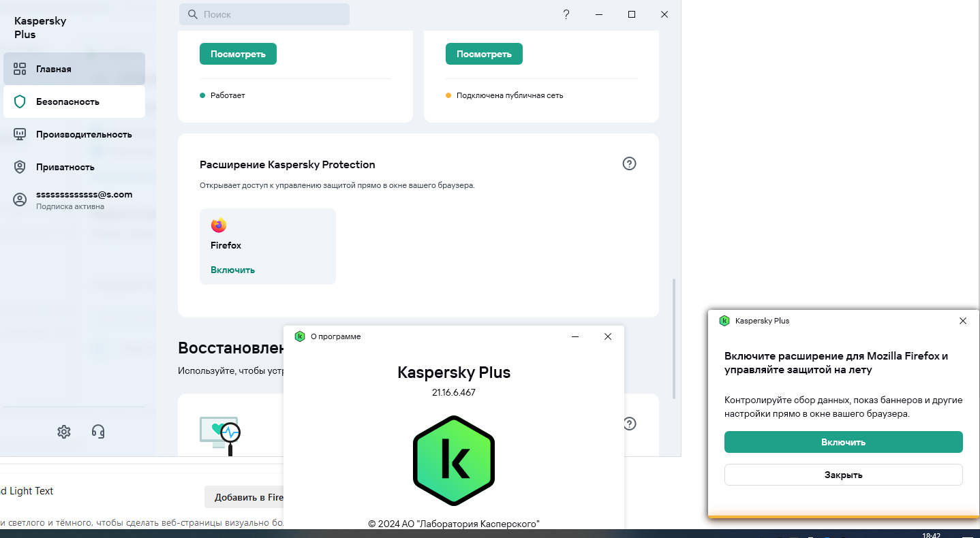Click Добавить в Firefox button in browser
The width and height of the screenshot is (980, 538).
pyautogui.click(x=244, y=497)
